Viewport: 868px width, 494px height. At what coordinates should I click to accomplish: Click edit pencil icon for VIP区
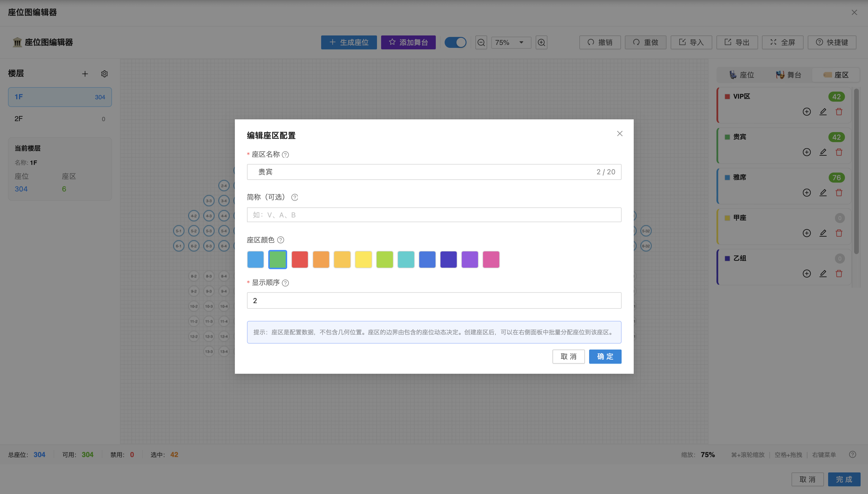(823, 112)
